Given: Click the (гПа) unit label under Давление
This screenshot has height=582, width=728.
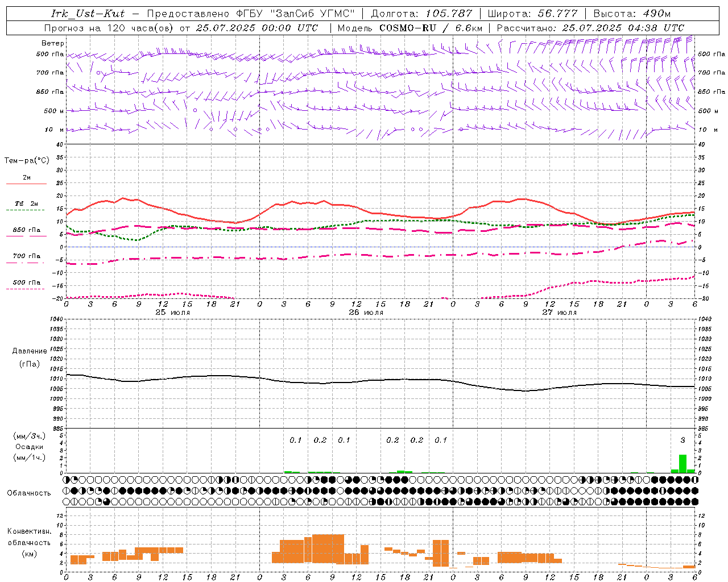Looking at the screenshot, I should click(30, 364).
